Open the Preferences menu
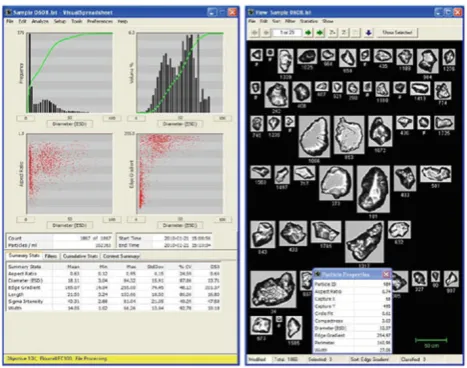This screenshot has height=368, width=467. click(x=100, y=21)
